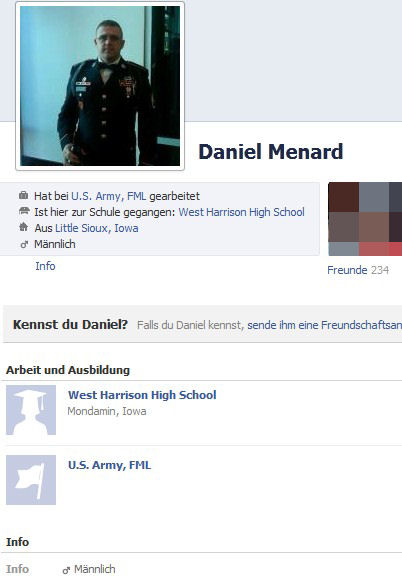Click the graduation cap school icon

[x=24, y=211]
